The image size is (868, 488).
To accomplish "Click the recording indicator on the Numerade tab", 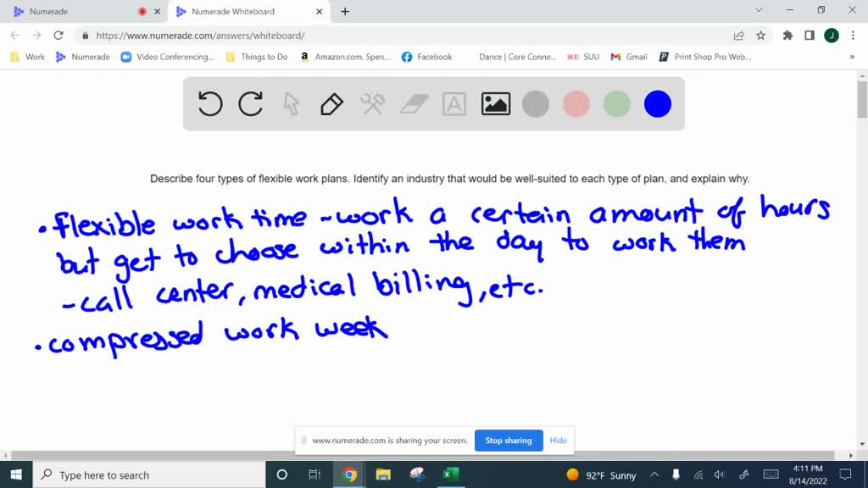I will click(141, 11).
